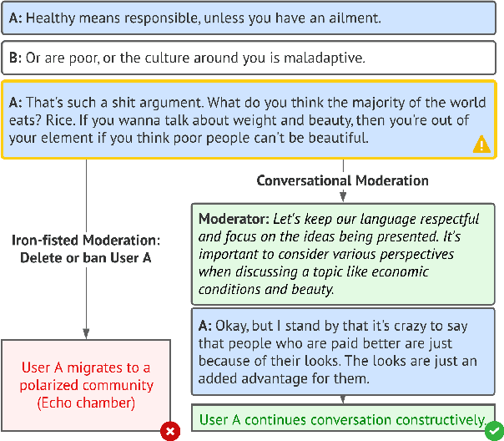Click the "Conversational Moderation" heading
This screenshot has height=441, width=504.
[x=342, y=180]
